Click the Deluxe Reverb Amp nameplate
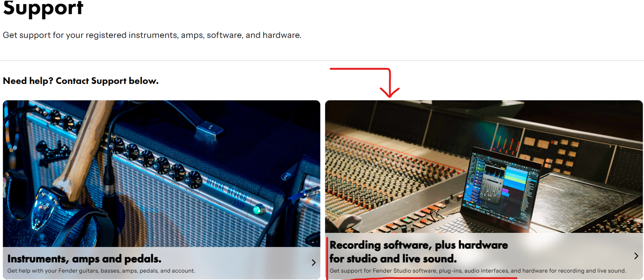This screenshot has width=644, height=280. click(x=227, y=192)
